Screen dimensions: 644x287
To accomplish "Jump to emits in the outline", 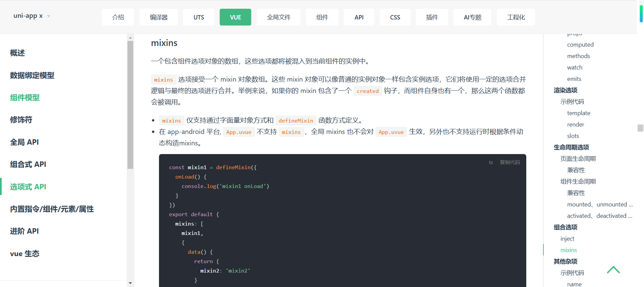I will coord(574,79).
